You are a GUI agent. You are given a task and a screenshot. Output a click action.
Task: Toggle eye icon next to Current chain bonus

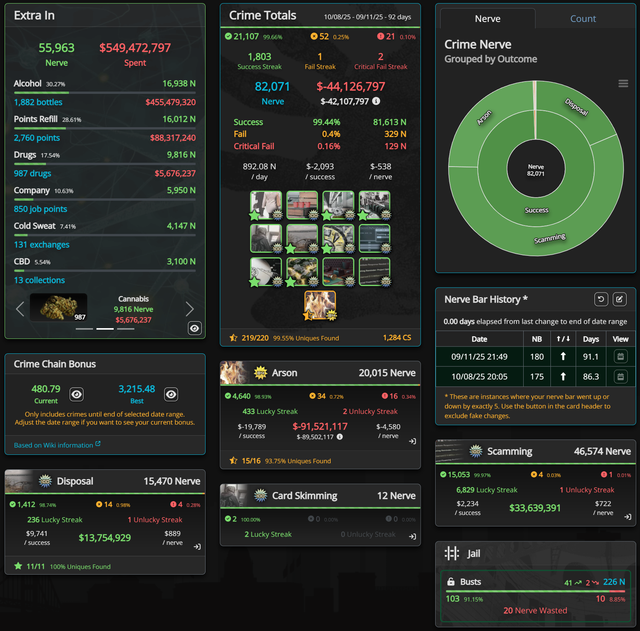click(76, 394)
